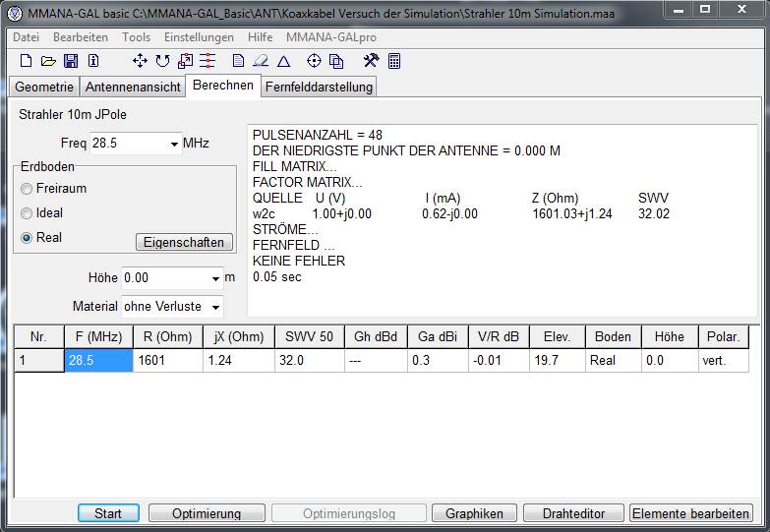Open the calculator toolbar icon
This screenshot has width=770, height=532.
(394, 61)
